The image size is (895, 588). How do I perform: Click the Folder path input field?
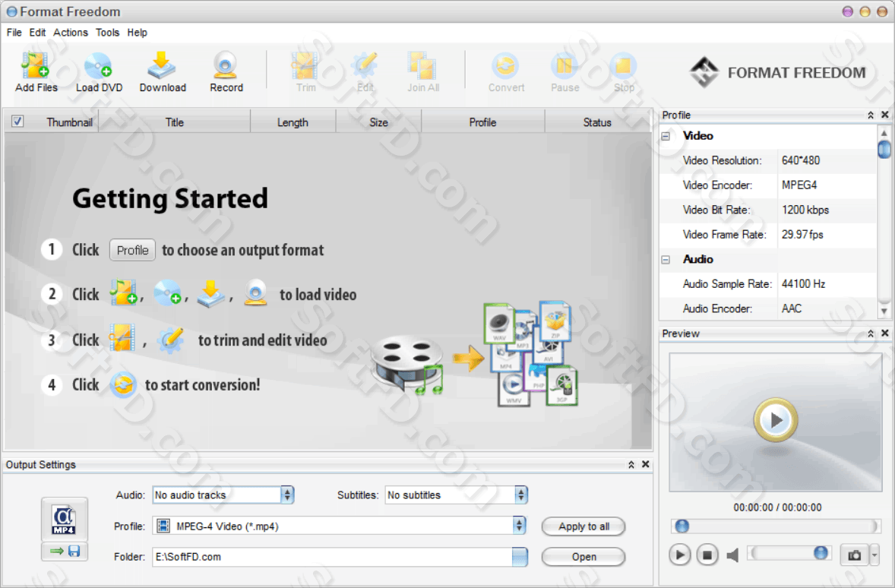click(332, 557)
